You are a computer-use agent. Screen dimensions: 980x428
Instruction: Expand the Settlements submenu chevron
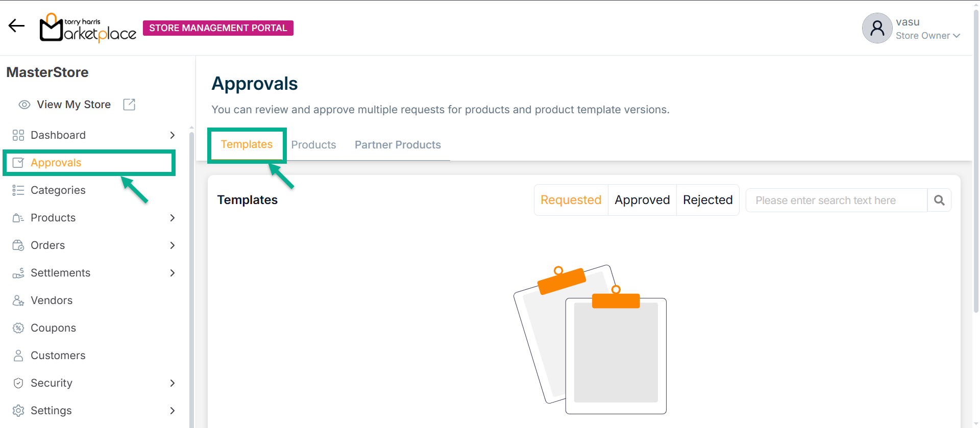(x=173, y=273)
